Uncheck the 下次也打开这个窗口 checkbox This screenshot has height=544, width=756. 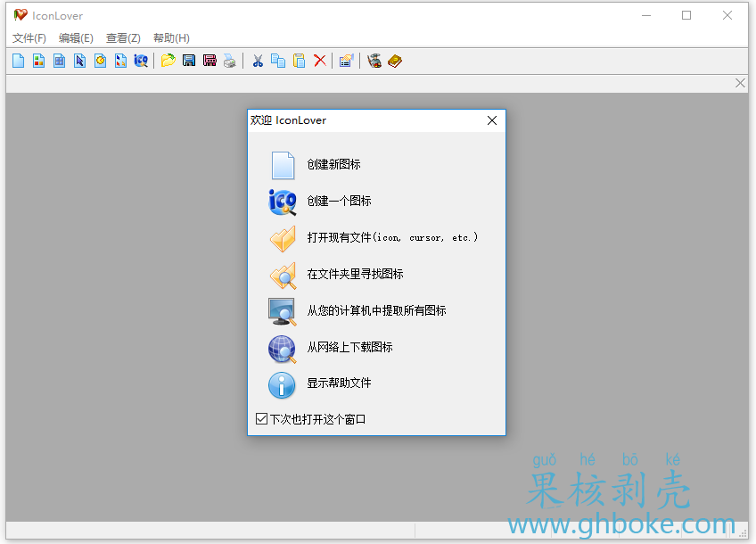(261, 418)
